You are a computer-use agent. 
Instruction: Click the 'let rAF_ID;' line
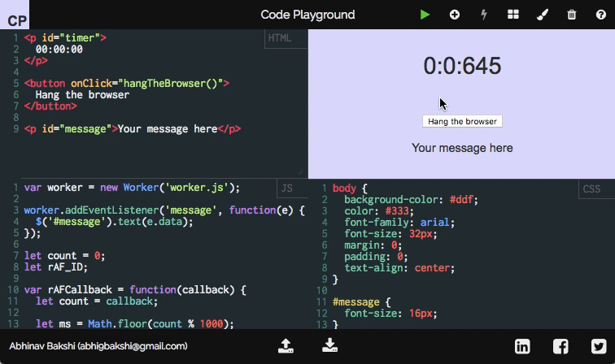pyautogui.click(x=55, y=267)
